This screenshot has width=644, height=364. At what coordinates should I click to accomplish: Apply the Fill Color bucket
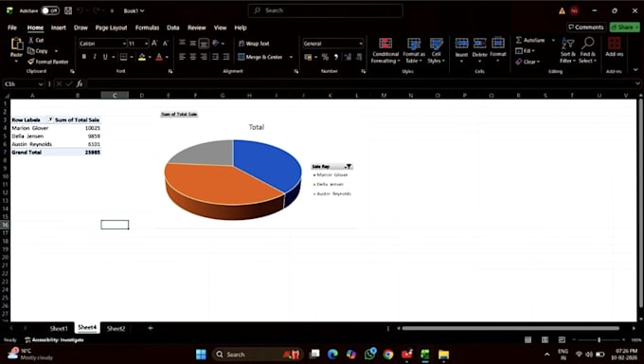(x=142, y=57)
